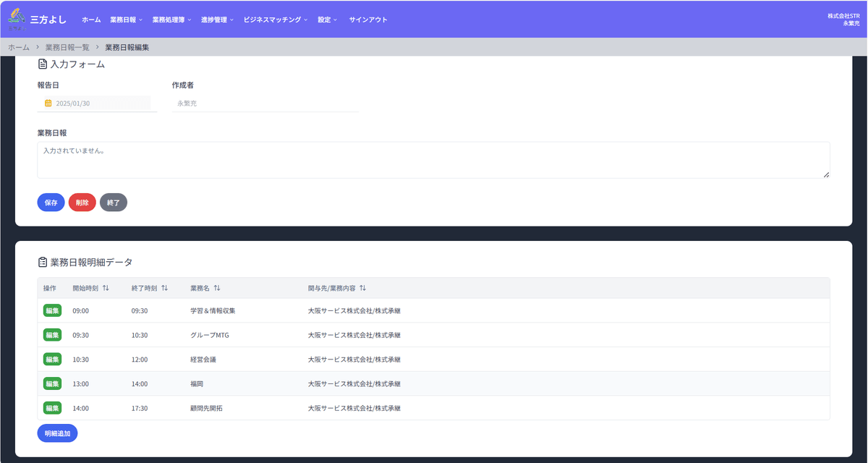Expand the 進捗管理 menu
The width and height of the screenshot is (868, 463).
click(x=217, y=20)
